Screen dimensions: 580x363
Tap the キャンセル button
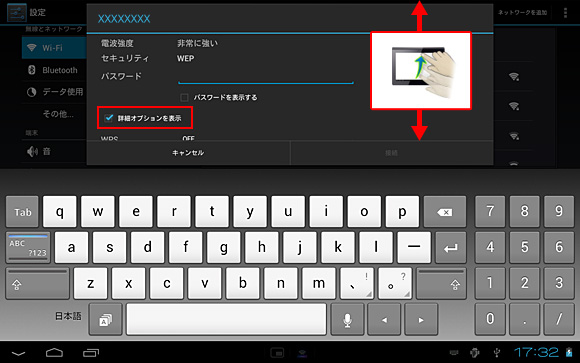(188, 153)
